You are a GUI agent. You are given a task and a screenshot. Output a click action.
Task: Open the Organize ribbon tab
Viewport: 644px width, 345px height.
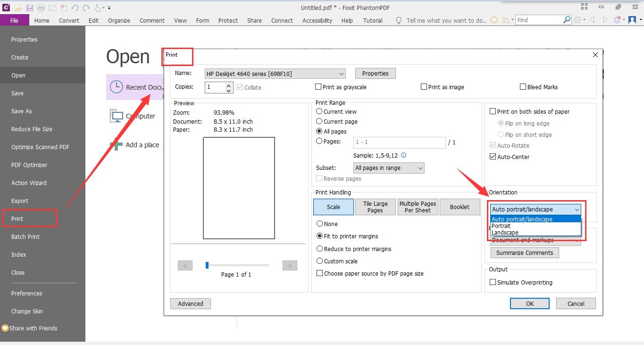(x=119, y=20)
